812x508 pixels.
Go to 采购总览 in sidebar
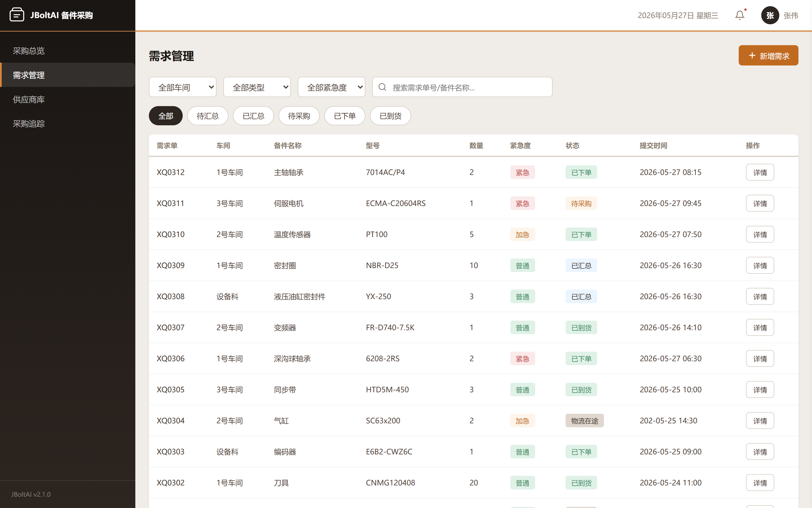67,51
